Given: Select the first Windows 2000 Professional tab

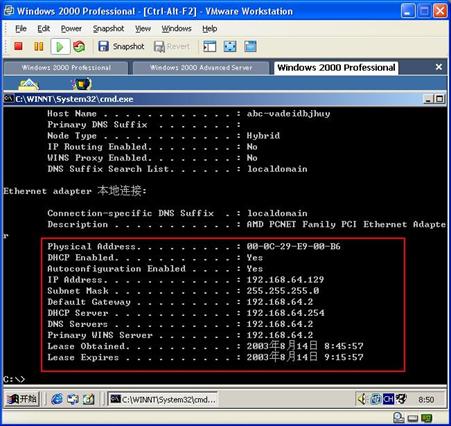Looking at the screenshot, I should [x=66, y=68].
